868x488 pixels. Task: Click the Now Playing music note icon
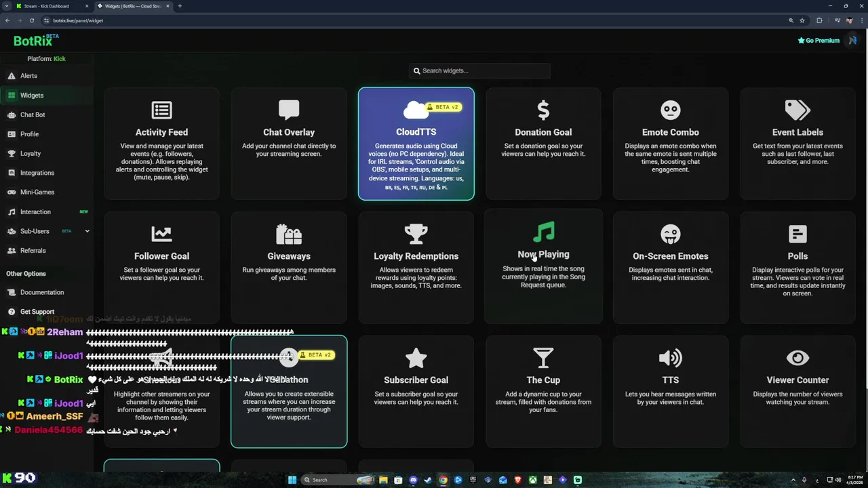click(543, 232)
